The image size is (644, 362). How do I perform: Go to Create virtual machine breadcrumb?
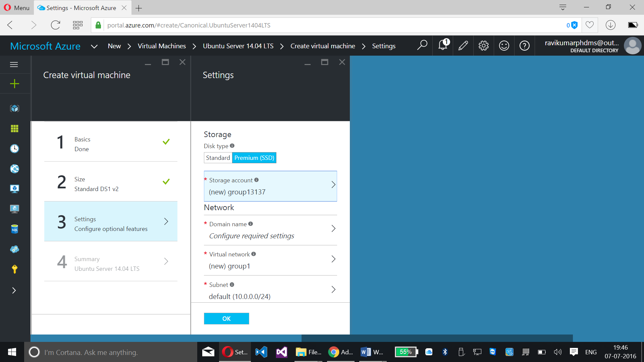pos(323,46)
